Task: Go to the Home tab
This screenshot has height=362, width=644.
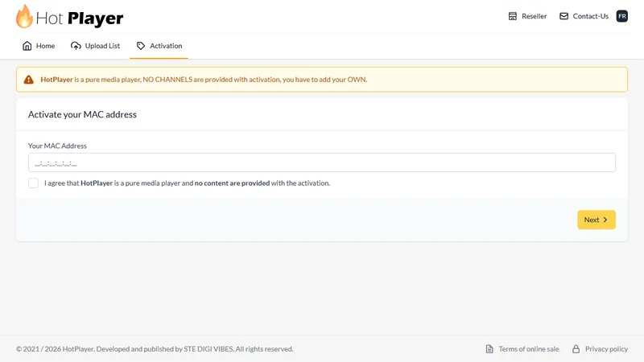Action: [x=39, y=46]
